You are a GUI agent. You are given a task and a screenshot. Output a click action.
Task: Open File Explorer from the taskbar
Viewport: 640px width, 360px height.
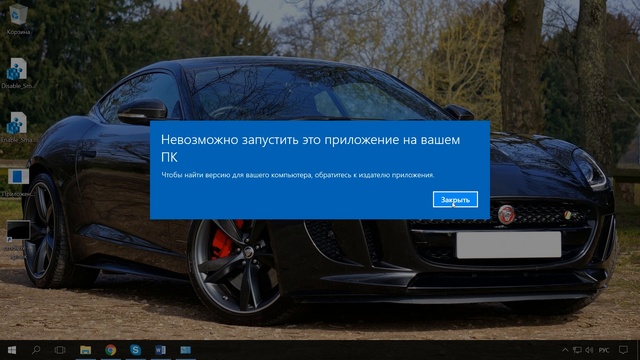point(85,350)
